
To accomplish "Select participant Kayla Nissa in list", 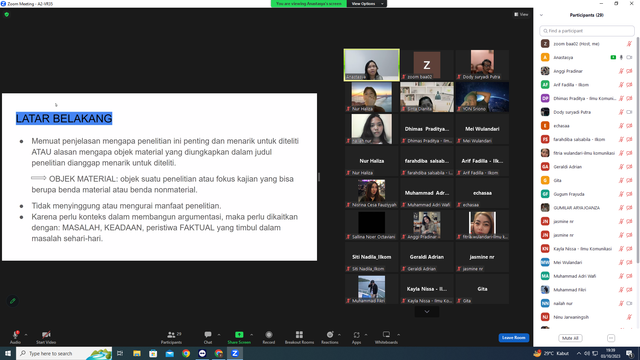I will coord(587,249).
